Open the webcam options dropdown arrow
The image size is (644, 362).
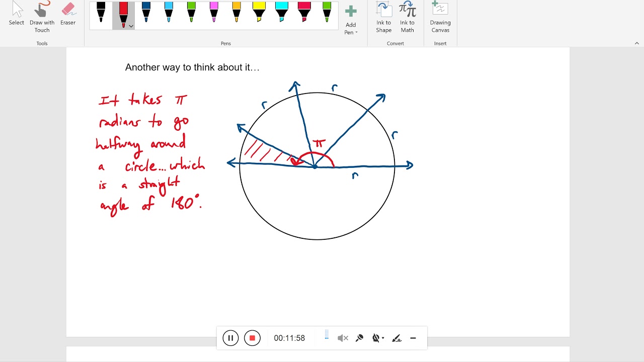pyautogui.click(x=383, y=338)
